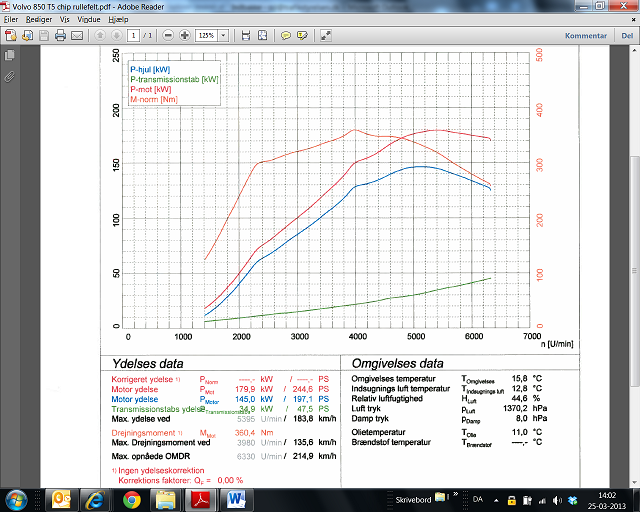Viewport: 640px width, 512px height.
Task: Print the document using printer icon
Action: 60,36
